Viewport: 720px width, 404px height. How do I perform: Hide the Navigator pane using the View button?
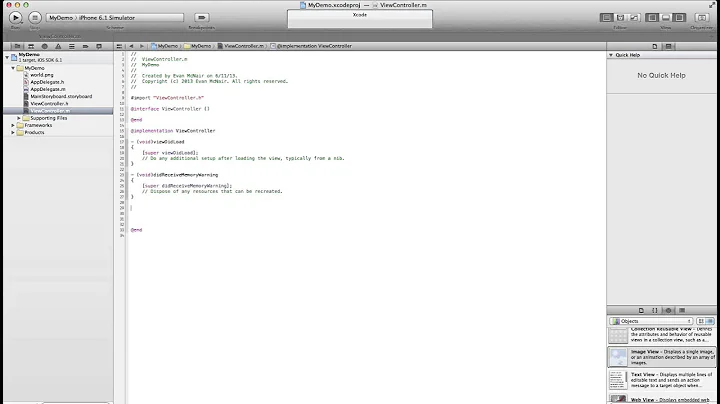point(652,17)
